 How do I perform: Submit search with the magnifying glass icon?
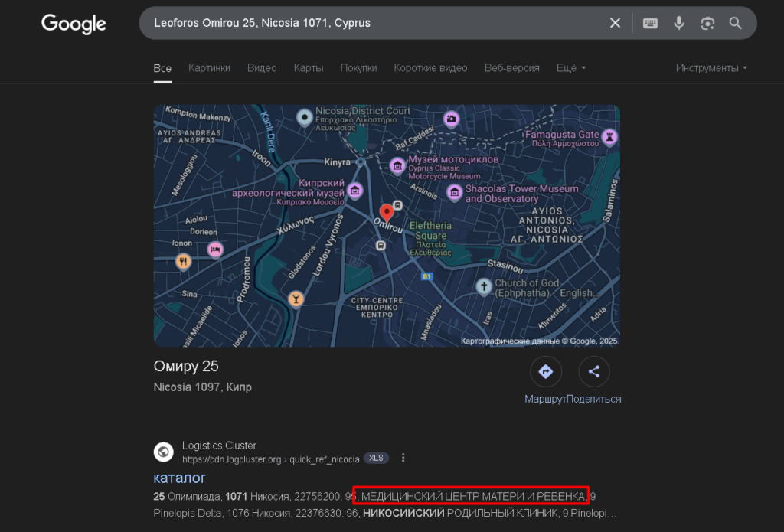735,23
